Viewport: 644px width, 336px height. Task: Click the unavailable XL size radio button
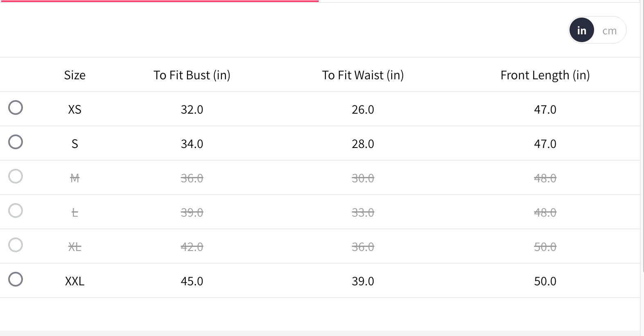coord(16,245)
